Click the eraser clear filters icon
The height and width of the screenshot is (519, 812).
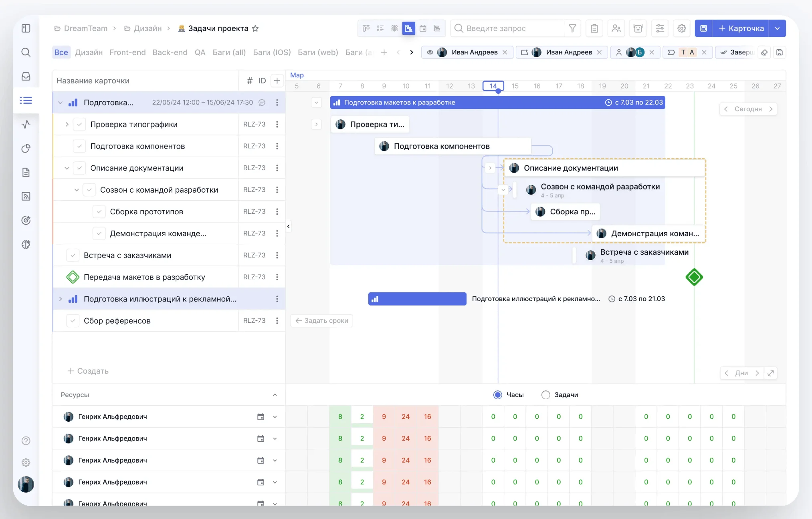[x=764, y=52]
